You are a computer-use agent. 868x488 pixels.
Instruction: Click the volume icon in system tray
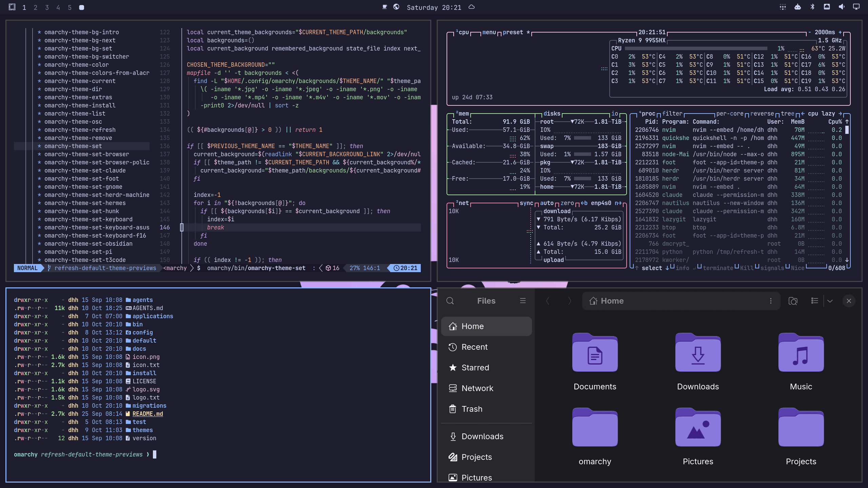(x=842, y=7)
